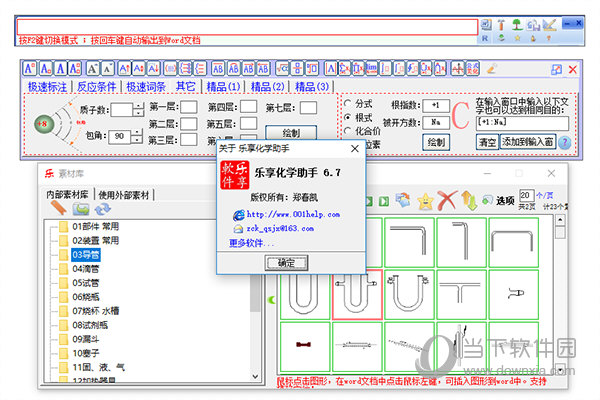Screen dimensions: 600x400
Task: Click the blue question mark help icon
Action: pos(564,142)
